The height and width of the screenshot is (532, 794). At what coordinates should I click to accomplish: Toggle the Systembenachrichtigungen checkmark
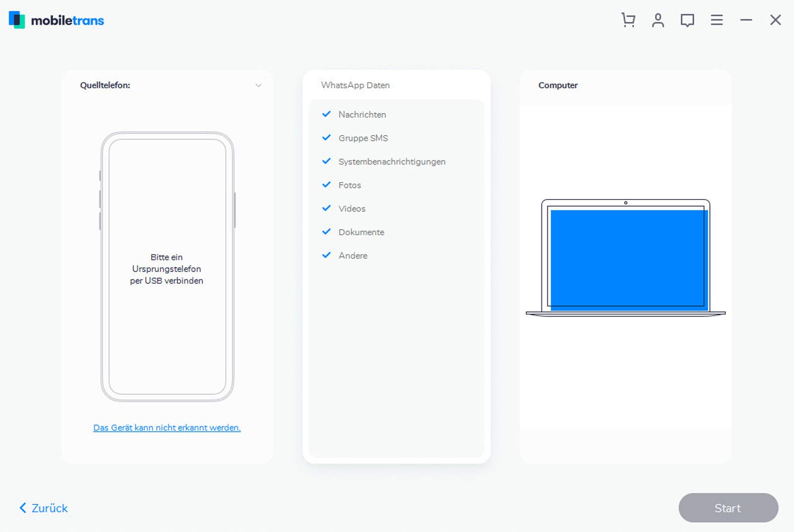pyautogui.click(x=327, y=161)
